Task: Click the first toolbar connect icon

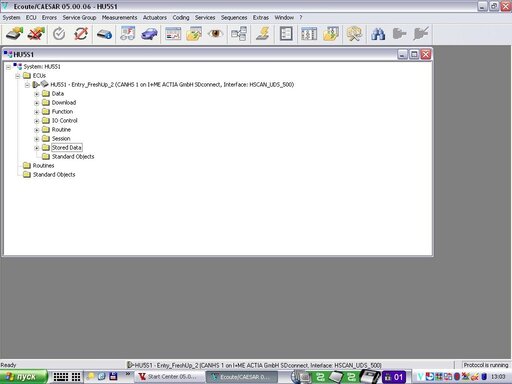Action: (15, 34)
